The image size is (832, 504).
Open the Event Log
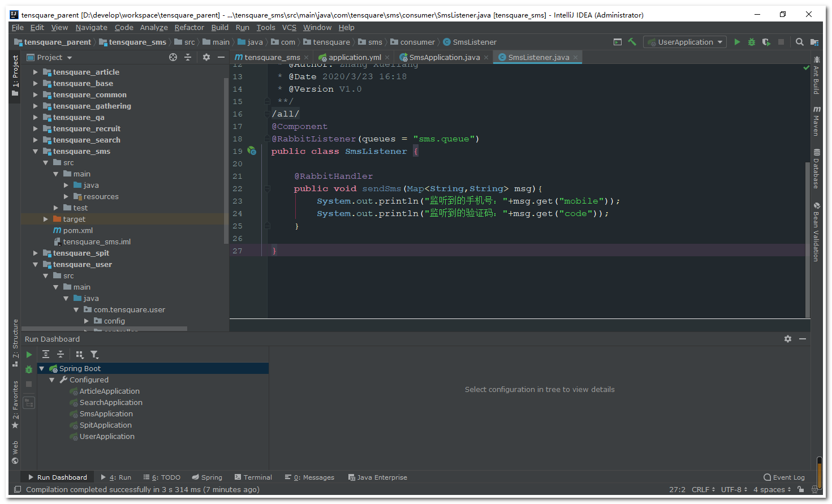tap(784, 477)
